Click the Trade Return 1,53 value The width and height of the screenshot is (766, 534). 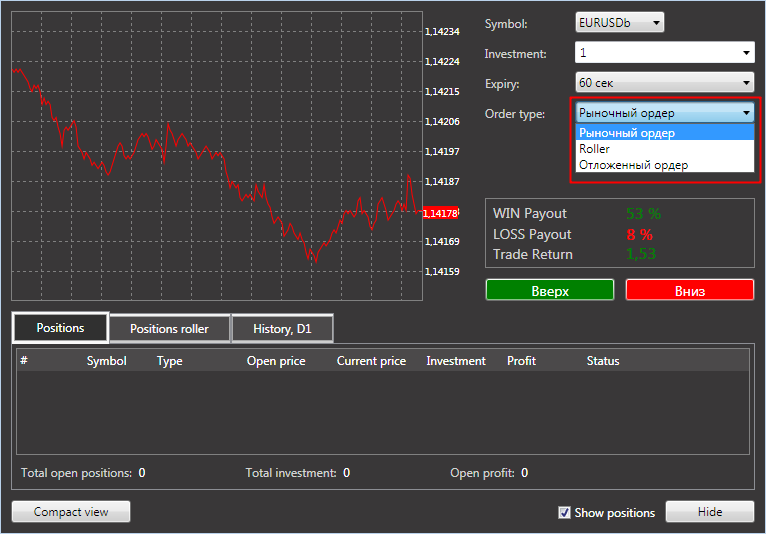(x=641, y=254)
